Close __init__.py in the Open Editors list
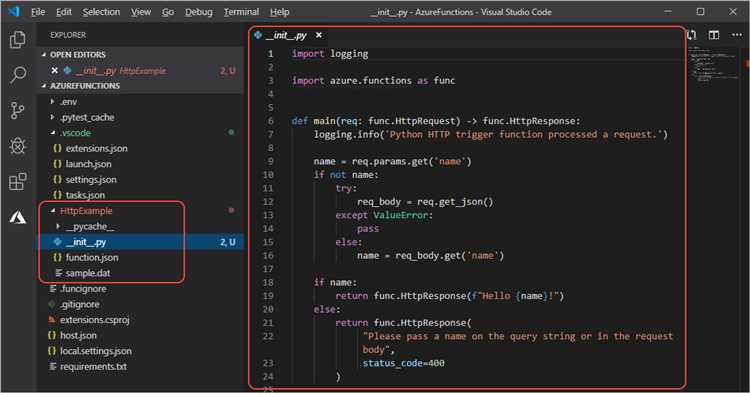The image size is (750, 393). point(55,71)
